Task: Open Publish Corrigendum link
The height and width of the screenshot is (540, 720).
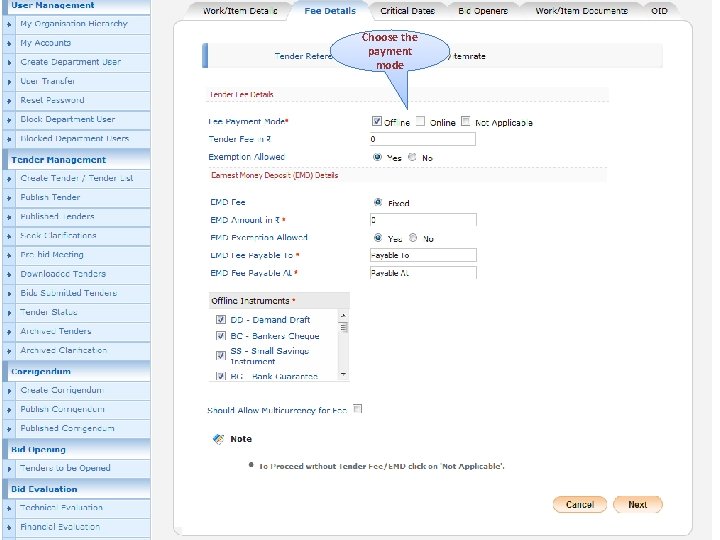Action: pos(62,409)
